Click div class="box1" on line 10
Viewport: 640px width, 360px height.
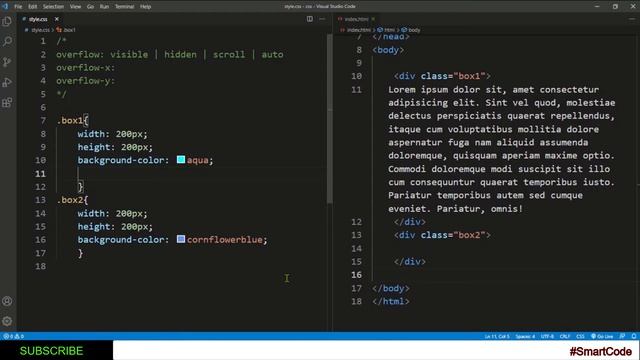click(x=442, y=76)
